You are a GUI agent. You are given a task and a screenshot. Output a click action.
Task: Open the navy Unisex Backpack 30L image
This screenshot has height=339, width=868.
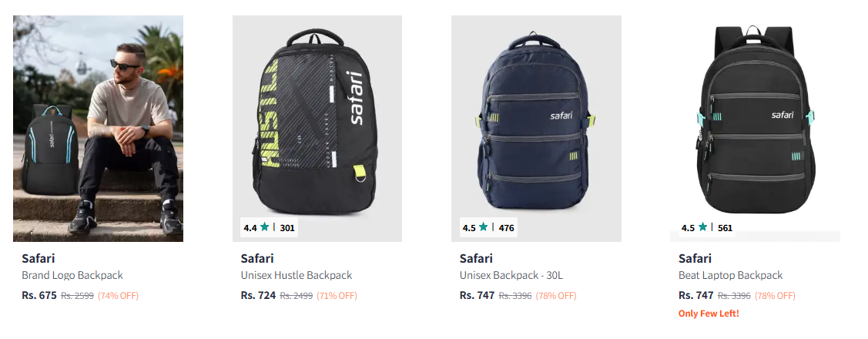(536, 123)
